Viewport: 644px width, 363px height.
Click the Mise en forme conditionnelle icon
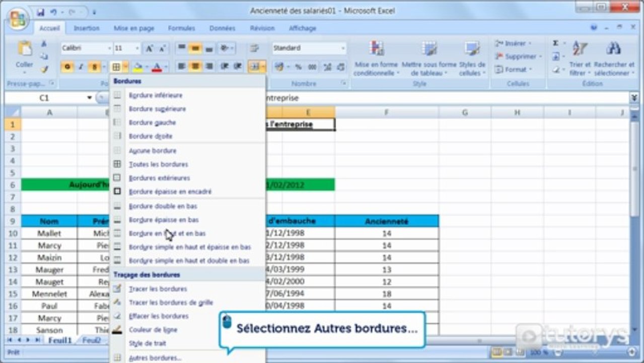(376, 49)
